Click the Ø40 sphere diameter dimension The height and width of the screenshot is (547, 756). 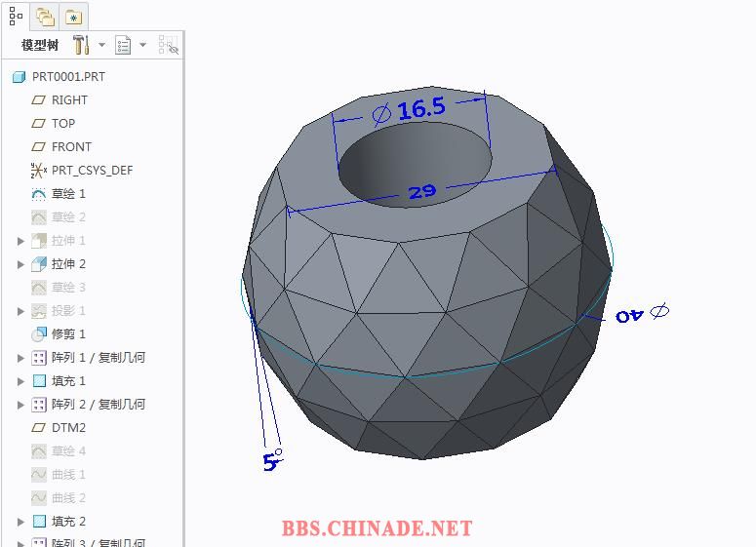click(x=642, y=314)
